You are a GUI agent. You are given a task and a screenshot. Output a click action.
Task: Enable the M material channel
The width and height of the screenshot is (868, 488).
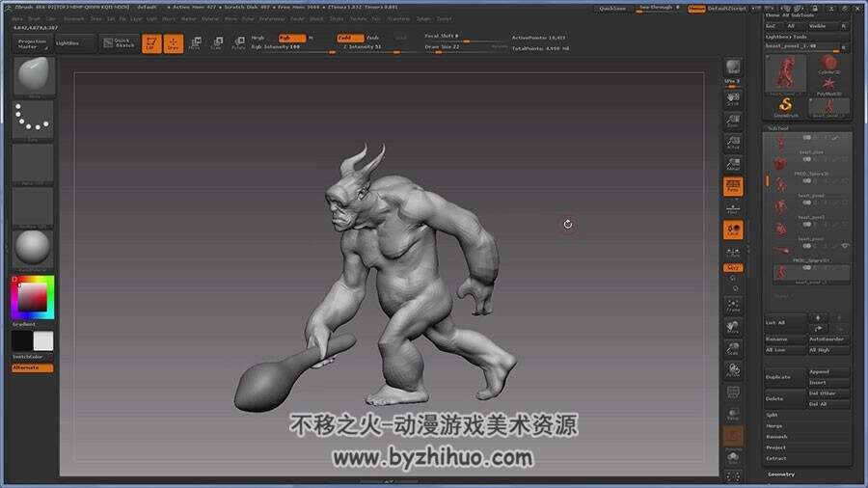312,39
